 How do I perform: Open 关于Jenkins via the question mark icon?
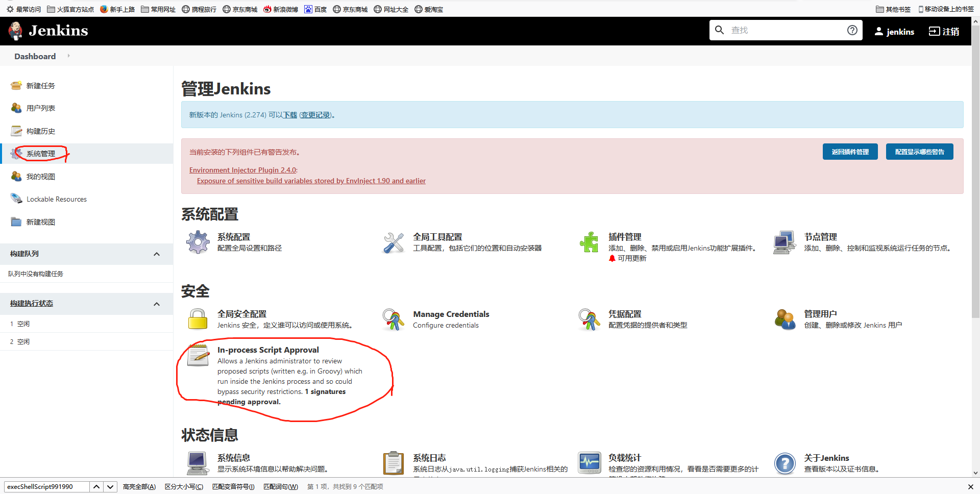coord(785,463)
